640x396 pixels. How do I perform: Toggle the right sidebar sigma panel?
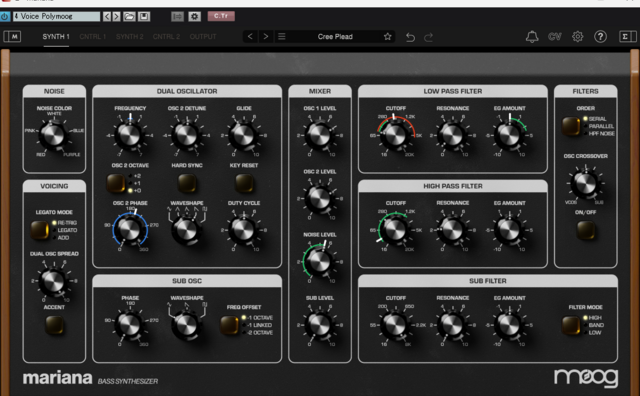click(x=627, y=37)
